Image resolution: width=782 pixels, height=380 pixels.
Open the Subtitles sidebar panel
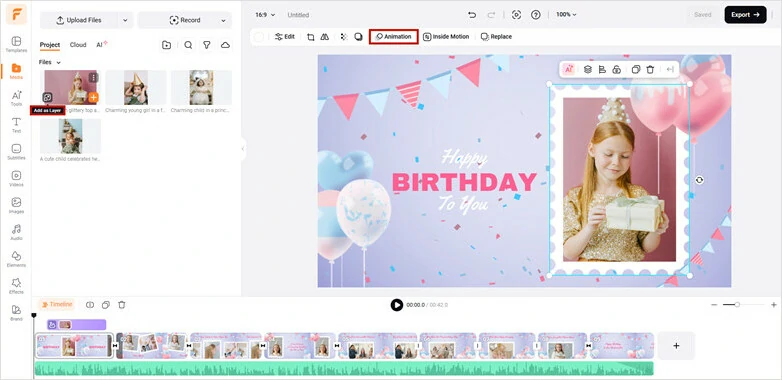coord(16,152)
